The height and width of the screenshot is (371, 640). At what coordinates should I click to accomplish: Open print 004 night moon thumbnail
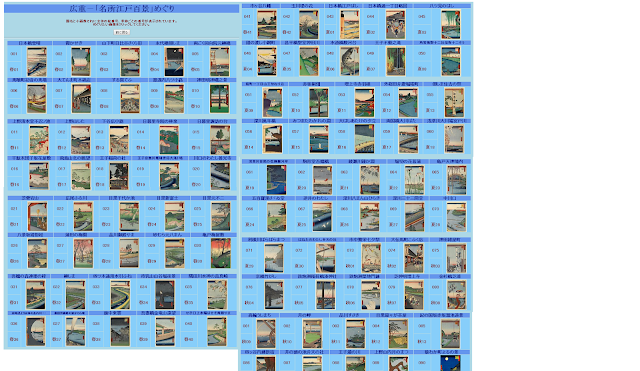click(x=174, y=62)
